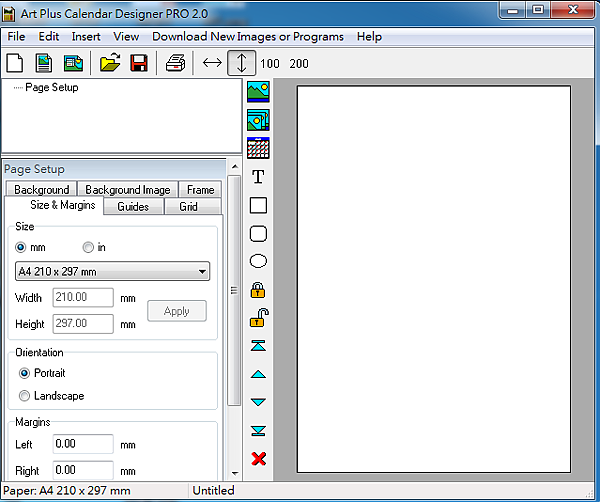Open the Edit menu

[x=49, y=37]
